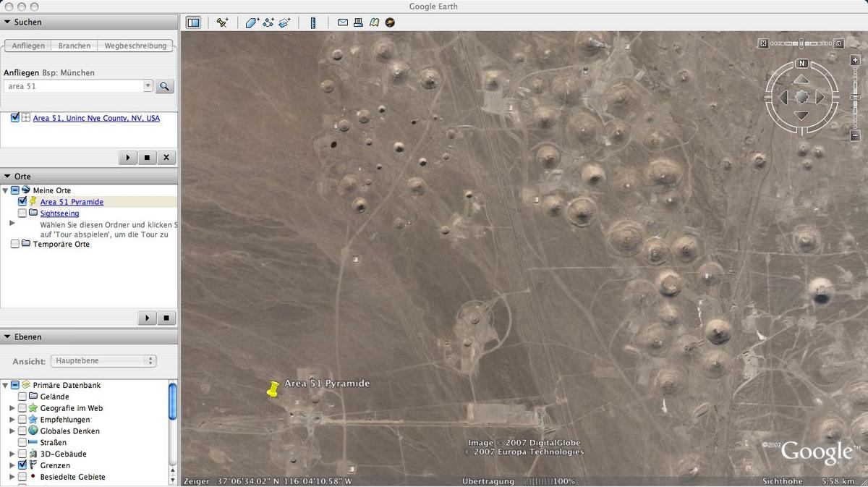Check the Temporäre Orte checkbox
The image size is (868, 487).
(15, 245)
